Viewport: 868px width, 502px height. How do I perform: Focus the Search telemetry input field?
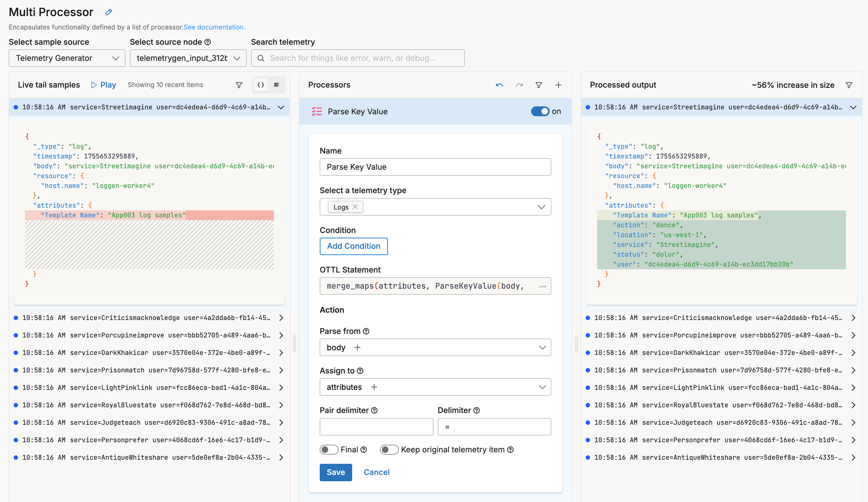click(x=358, y=58)
